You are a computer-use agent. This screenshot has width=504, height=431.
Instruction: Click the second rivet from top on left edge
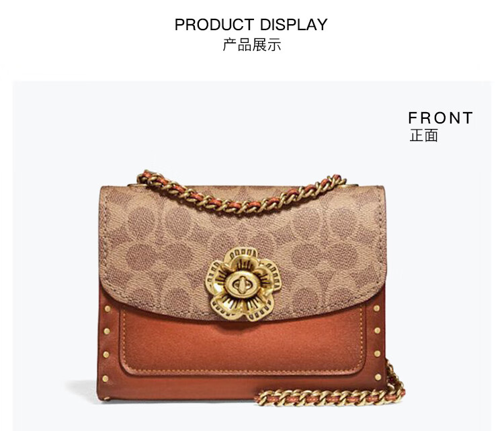click(107, 330)
